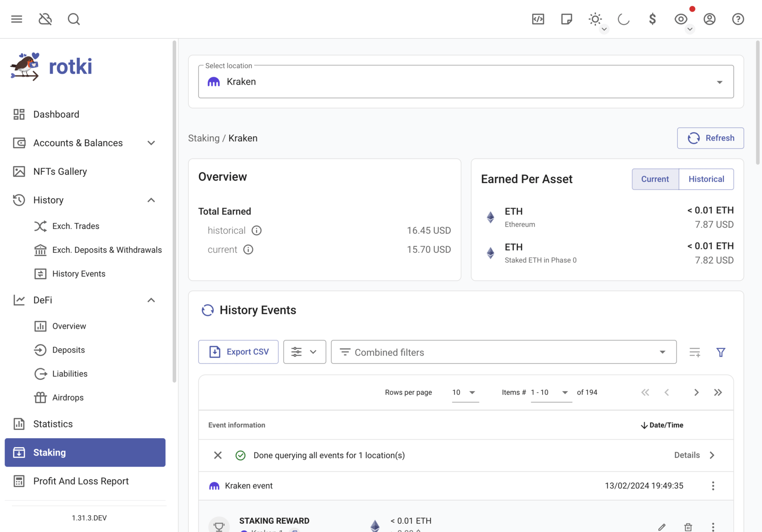Delete the Staking Reward event

688,527
